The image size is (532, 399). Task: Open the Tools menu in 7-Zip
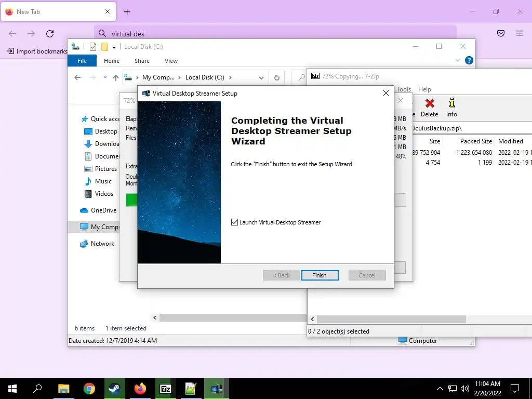(x=404, y=89)
